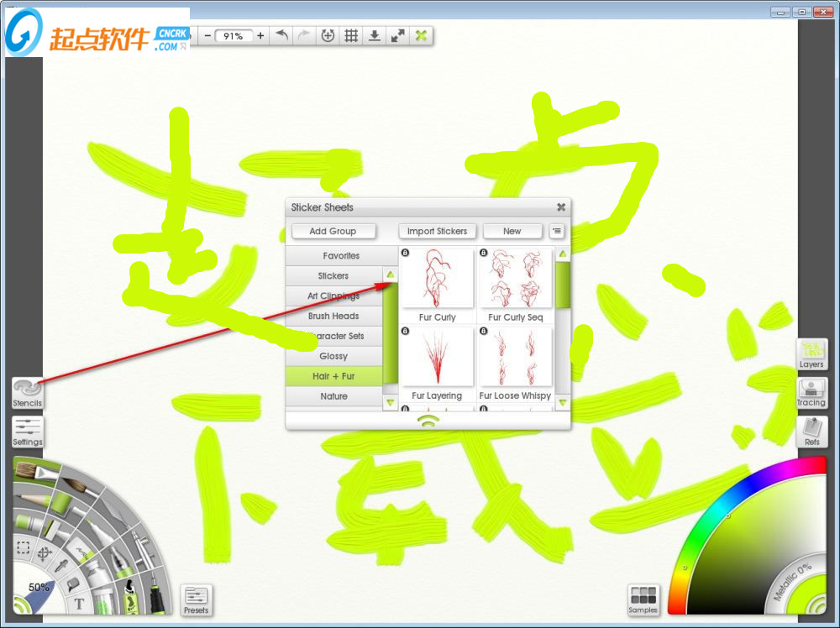Expand the tool Presets panel
840x628 pixels.
(x=196, y=599)
